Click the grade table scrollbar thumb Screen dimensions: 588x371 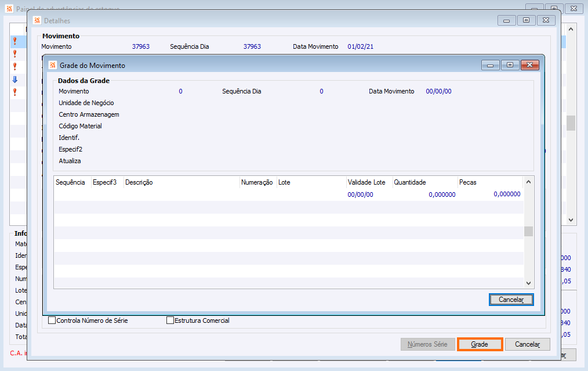click(x=528, y=231)
